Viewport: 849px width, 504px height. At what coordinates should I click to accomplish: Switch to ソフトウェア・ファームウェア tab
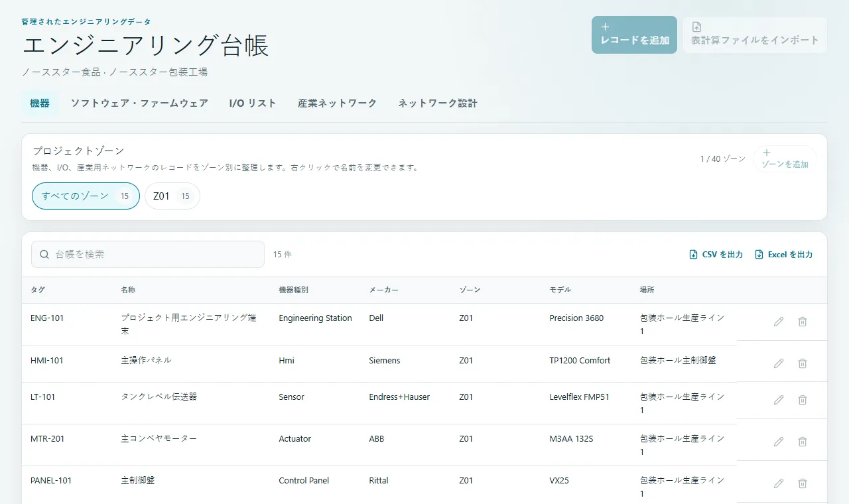click(x=139, y=103)
